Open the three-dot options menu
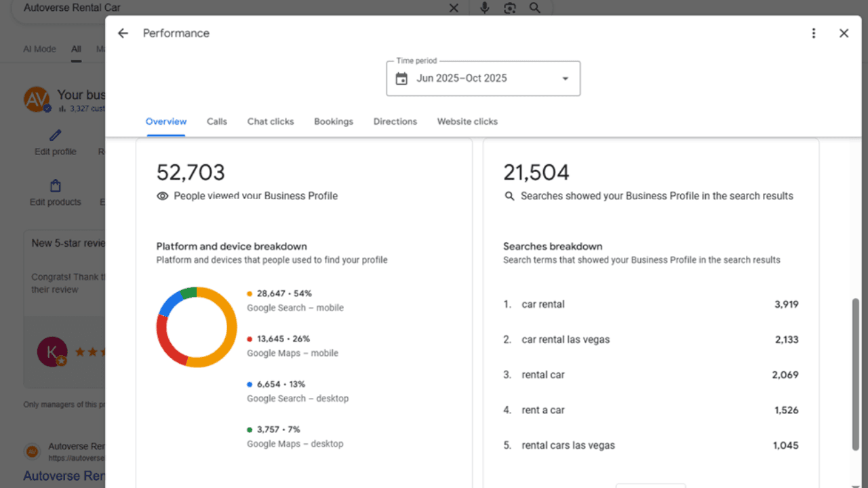 (x=813, y=33)
